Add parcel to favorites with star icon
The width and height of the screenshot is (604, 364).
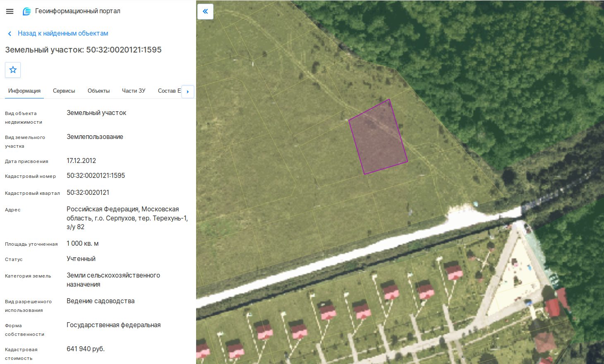[13, 70]
